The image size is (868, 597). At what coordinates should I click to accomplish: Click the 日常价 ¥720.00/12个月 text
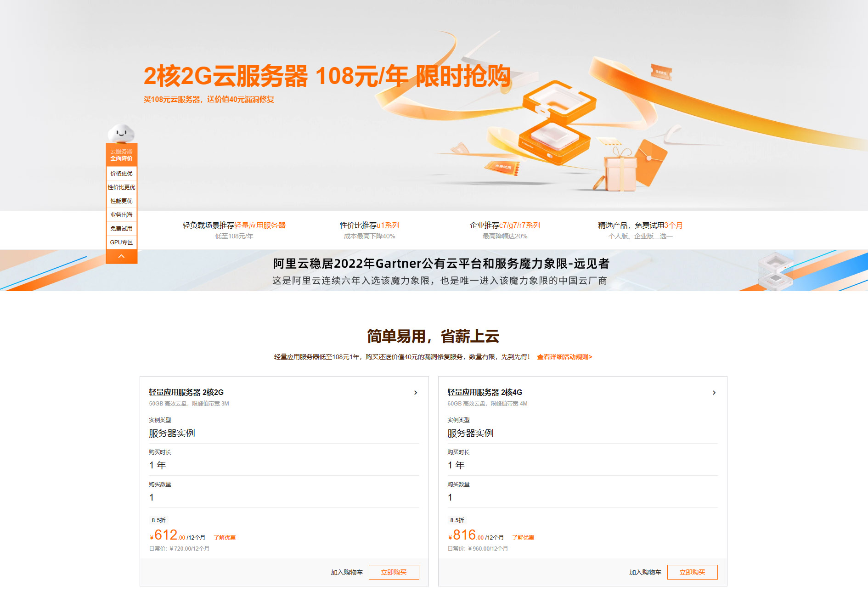pos(179,548)
